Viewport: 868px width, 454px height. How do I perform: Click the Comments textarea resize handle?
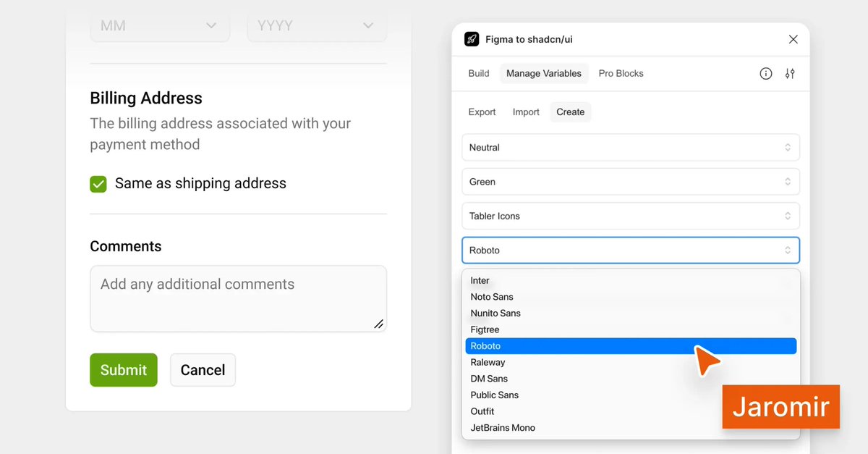(379, 324)
